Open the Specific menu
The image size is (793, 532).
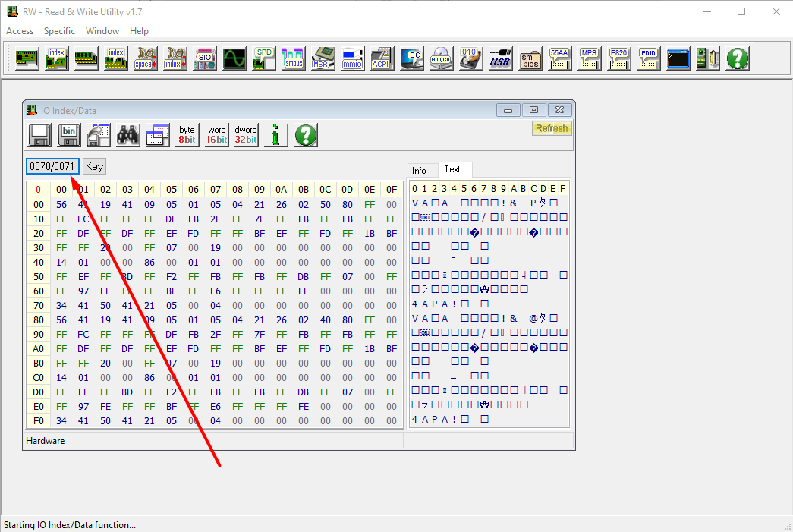pyautogui.click(x=59, y=31)
